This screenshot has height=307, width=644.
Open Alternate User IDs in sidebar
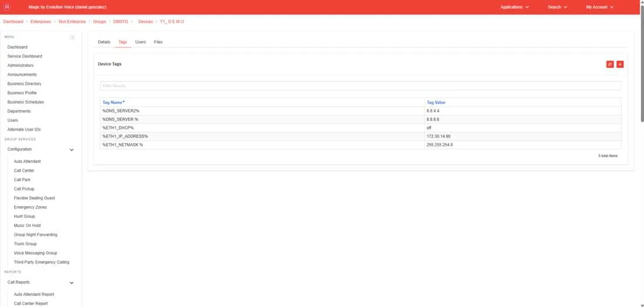(x=24, y=129)
